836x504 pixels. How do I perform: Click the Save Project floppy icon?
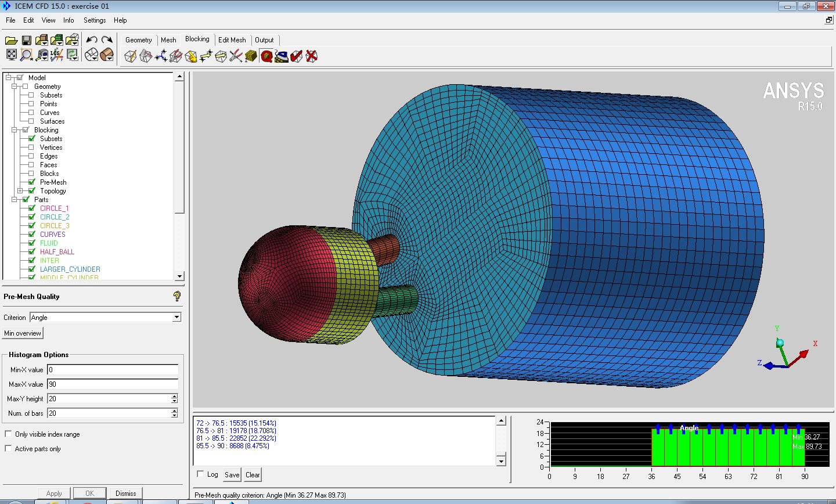coord(26,40)
